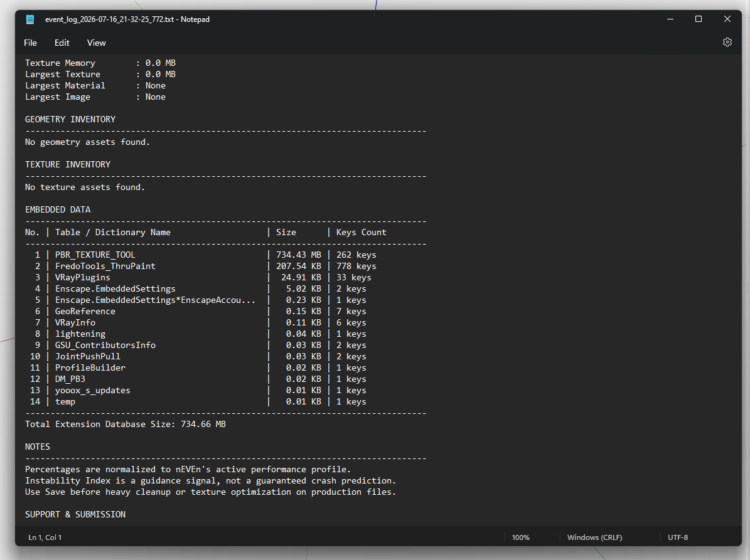Click the 33 keys count
Screen dimensions: 750x560
(x=354, y=278)
